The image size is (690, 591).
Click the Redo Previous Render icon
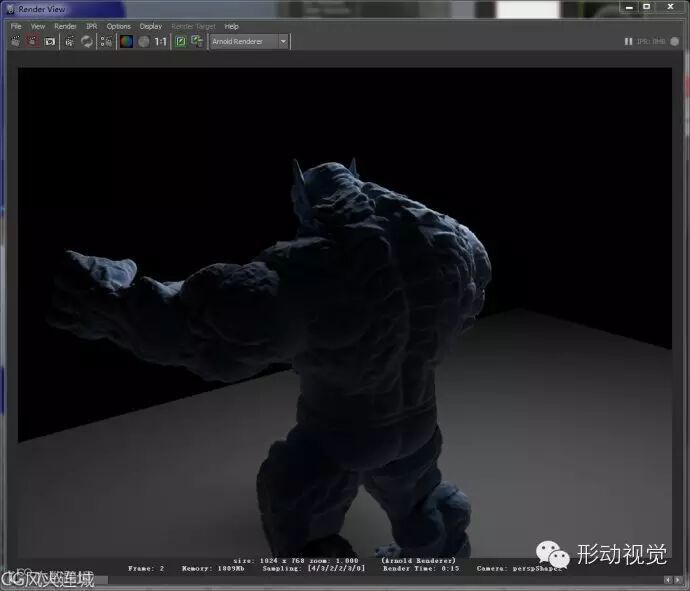(x=16, y=42)
